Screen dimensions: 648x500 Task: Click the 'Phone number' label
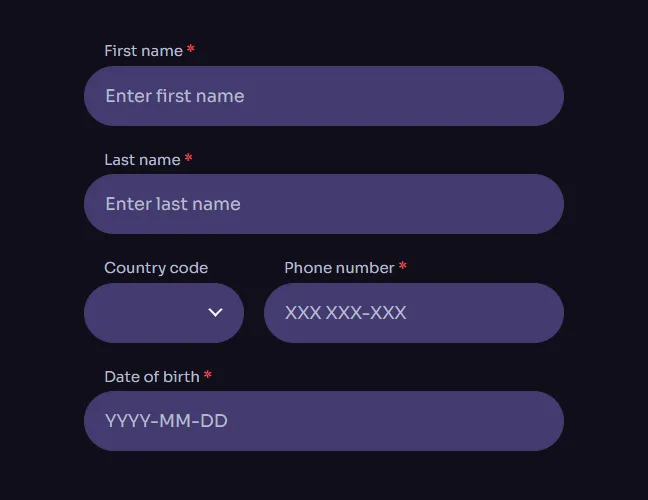(x=339, y=268)
